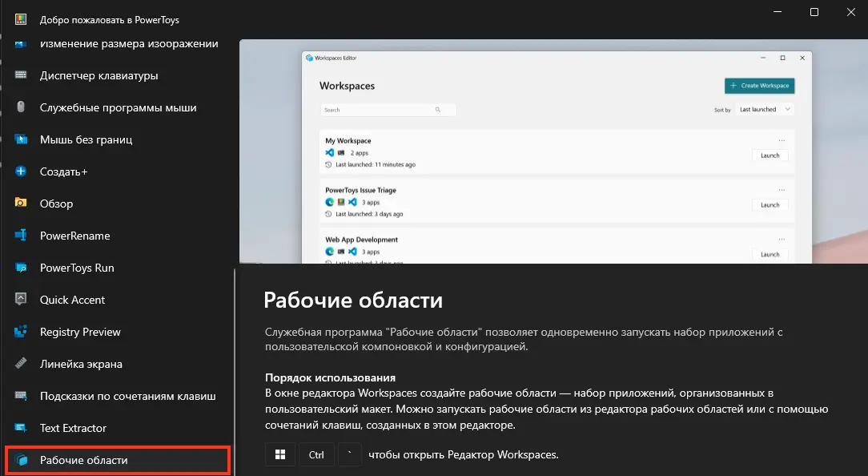Click the Рабочие области page heading
This screenshot has width=868, height=476.
[x=353, y=300]
